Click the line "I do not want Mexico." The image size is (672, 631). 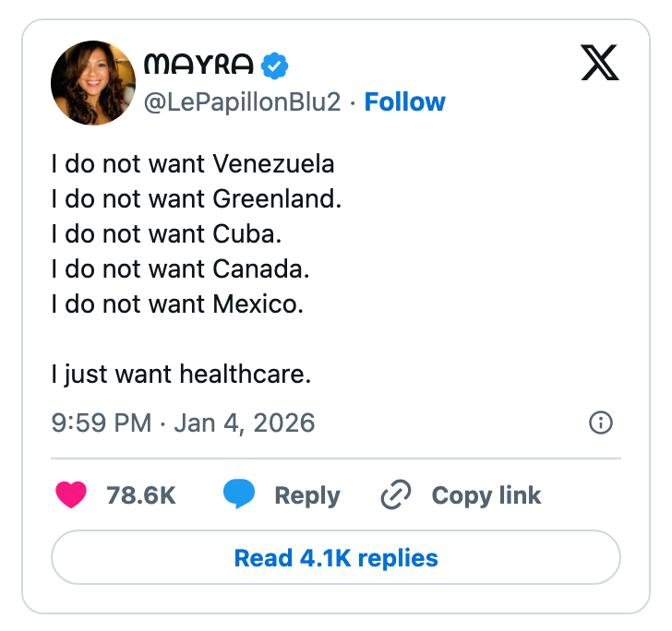pos(177,304)
